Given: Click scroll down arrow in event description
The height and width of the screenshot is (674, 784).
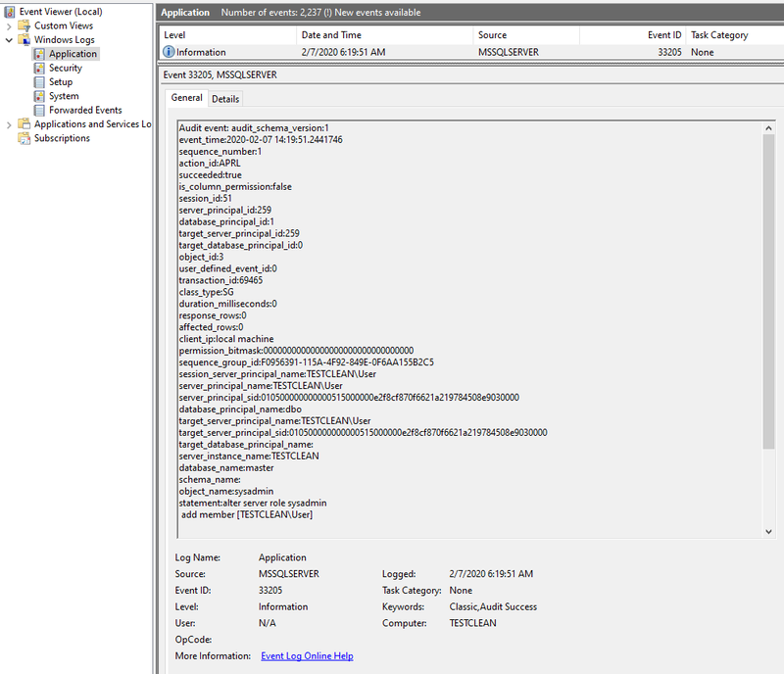Looking at the screenshot, I should [x=768, y=532].
